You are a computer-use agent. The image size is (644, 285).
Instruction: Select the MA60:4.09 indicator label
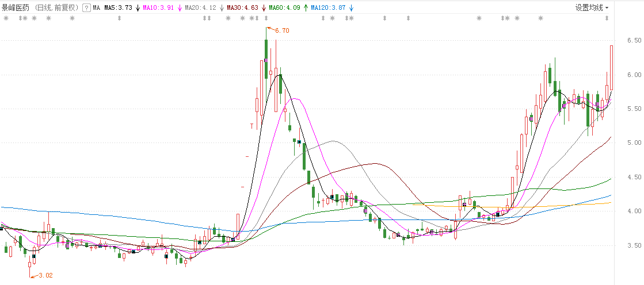point(285,8)
